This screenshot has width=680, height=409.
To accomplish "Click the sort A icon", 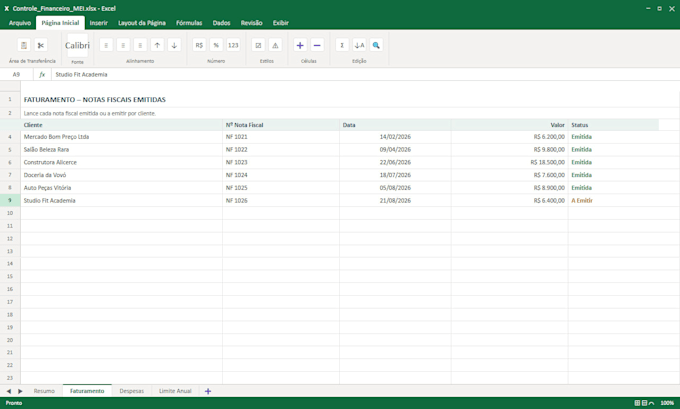I will (359, 45).
